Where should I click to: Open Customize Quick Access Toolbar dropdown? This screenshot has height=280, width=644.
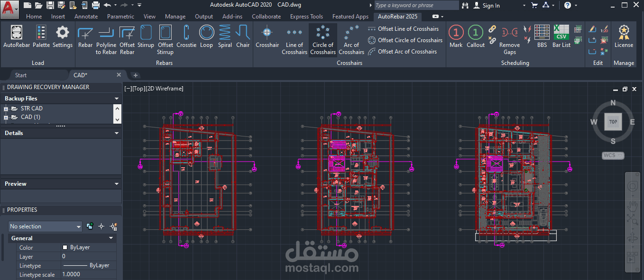[139, 5]
